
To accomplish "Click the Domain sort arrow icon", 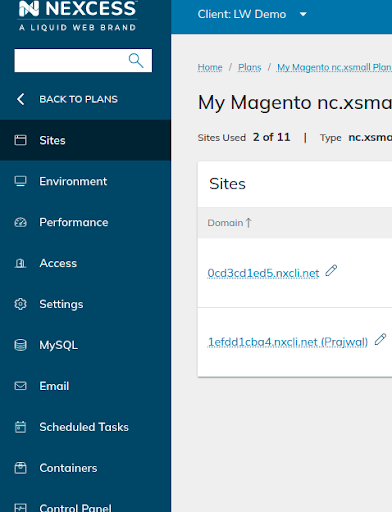I will (x=248, y=223).
